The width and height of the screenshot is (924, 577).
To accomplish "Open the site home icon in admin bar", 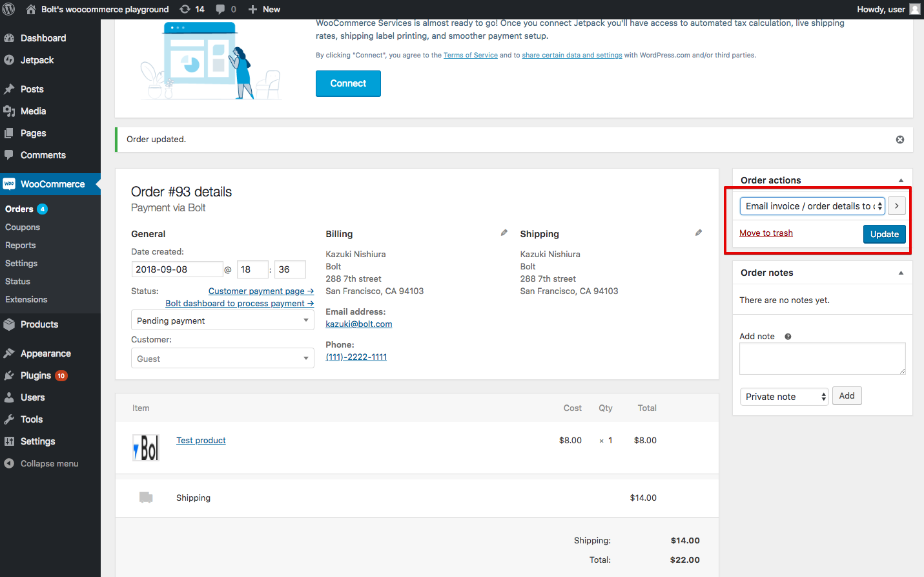I will (x=30, y=9).
